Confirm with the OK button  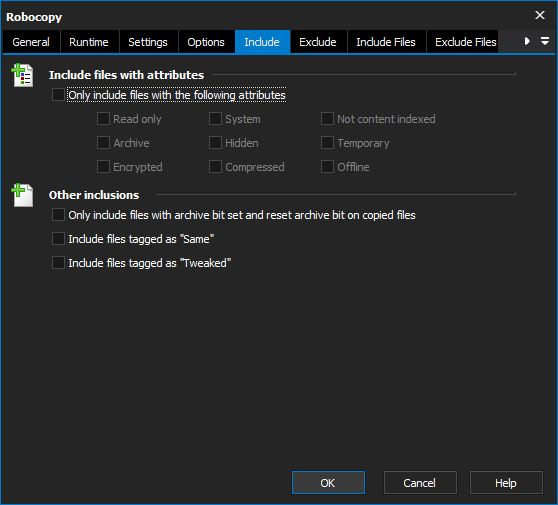click(328, 483)
